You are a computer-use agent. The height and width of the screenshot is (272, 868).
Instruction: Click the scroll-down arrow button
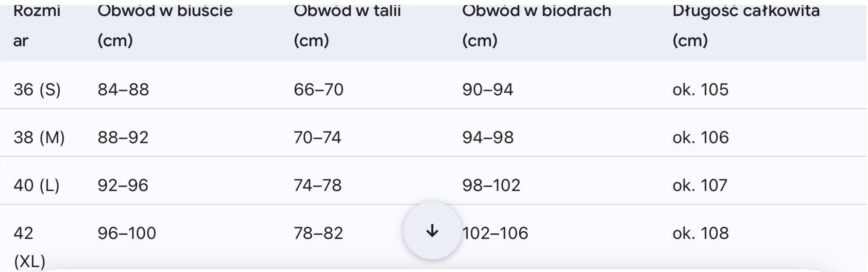(432, 231)
